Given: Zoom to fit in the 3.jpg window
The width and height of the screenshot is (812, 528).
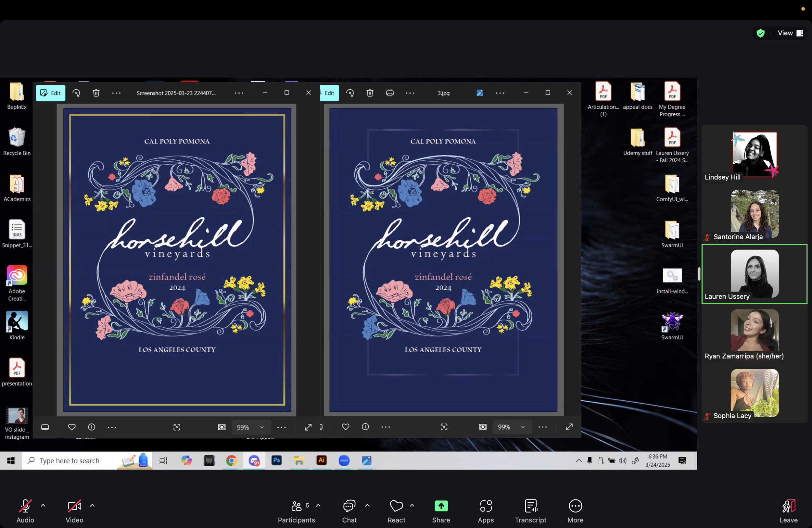Looking at the screenshot, I should point(483,427).
